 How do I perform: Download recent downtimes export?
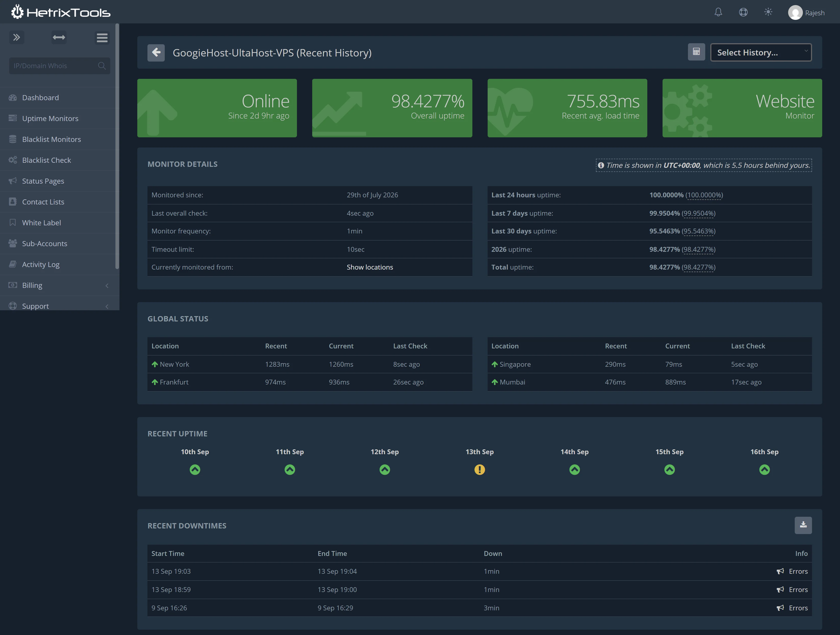click(803, 525)
